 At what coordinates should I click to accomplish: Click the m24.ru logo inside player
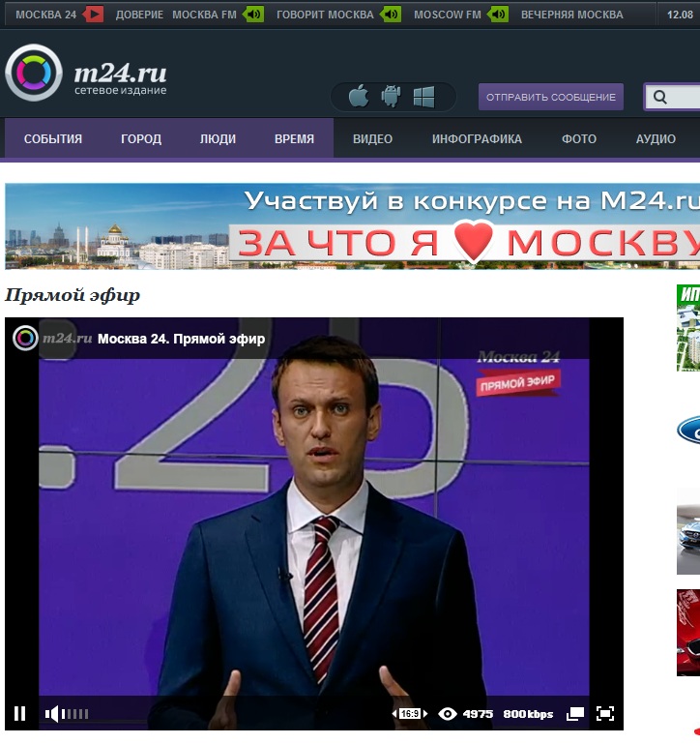(x=52, y=338)
